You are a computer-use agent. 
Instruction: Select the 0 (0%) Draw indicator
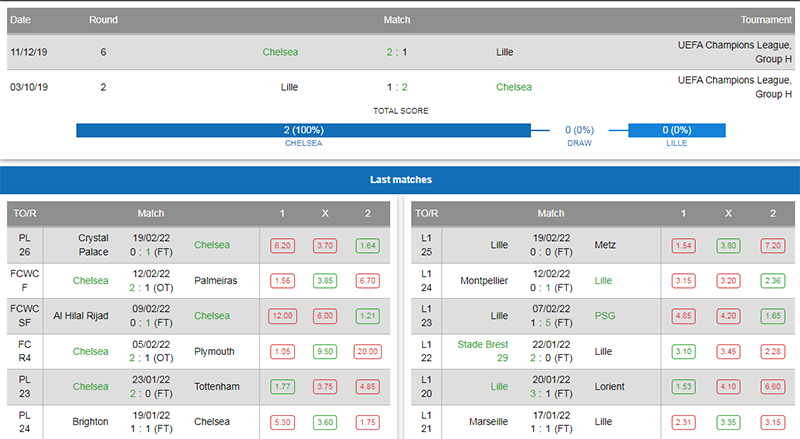[x=579, y=130]
